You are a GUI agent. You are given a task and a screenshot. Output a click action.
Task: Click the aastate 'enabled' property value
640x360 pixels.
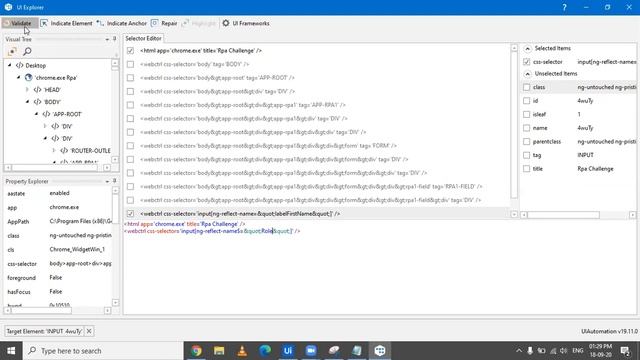tap(60, 193)
